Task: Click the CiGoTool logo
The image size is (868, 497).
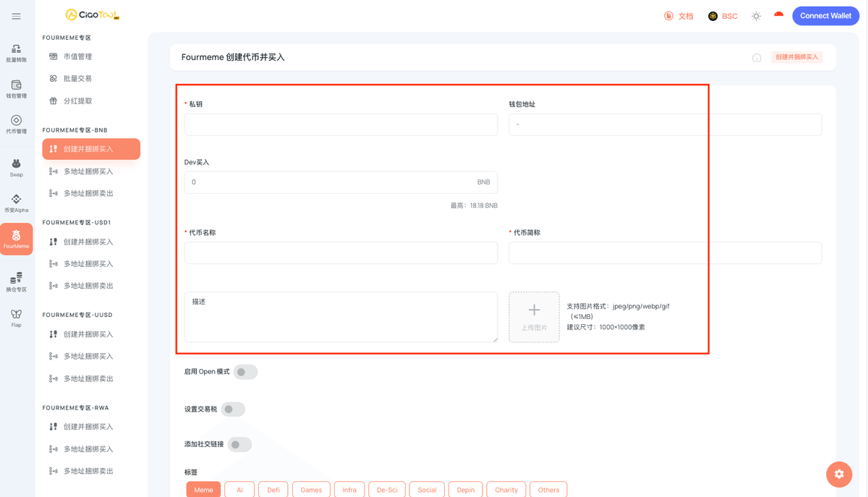Action: tap(92, 15)
